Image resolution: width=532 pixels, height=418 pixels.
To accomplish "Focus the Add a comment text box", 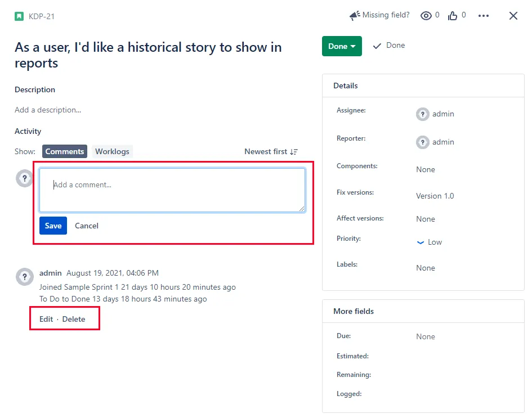I will [x=172, y=190].
